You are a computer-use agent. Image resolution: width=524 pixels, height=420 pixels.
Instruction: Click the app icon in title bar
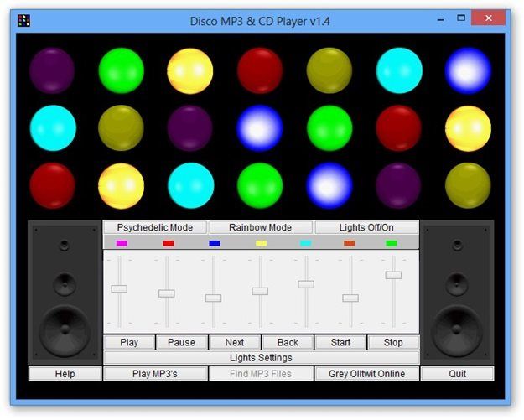tap(23, 20)
